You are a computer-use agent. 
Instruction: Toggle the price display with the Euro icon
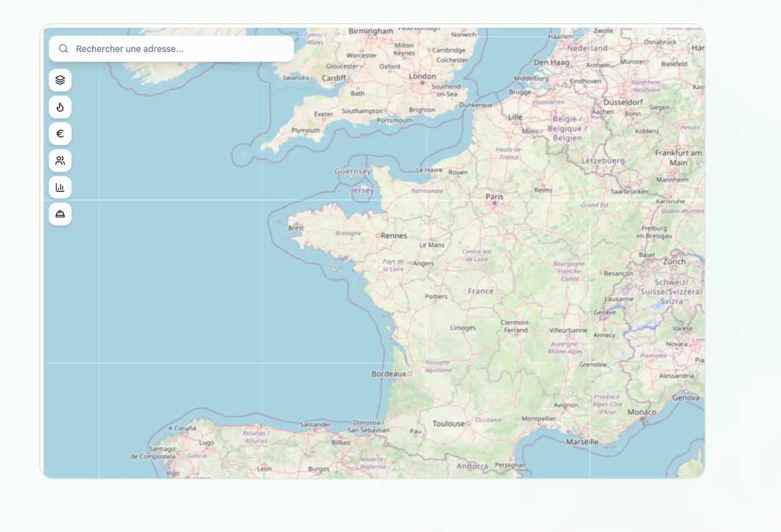(x=60, y=134)
